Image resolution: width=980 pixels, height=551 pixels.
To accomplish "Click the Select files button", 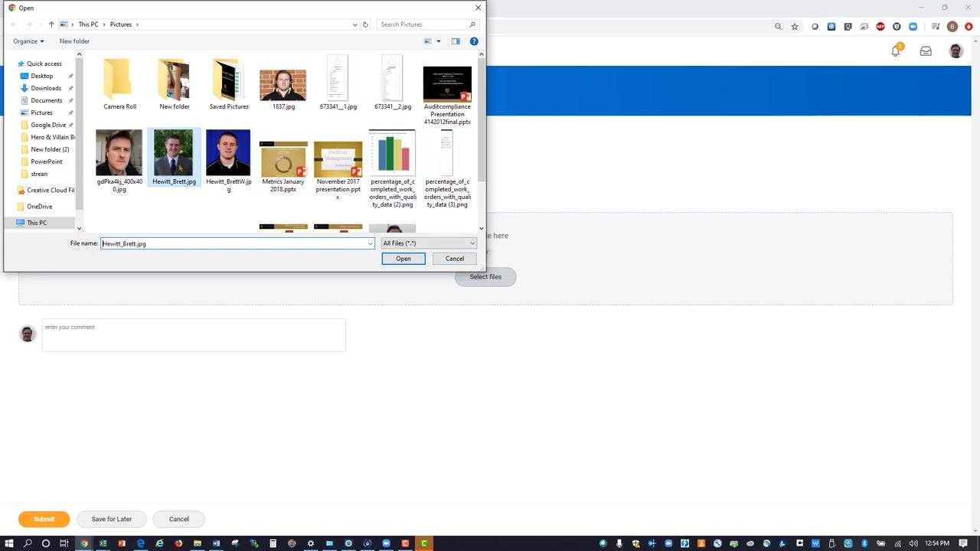I will coord(485,277).
